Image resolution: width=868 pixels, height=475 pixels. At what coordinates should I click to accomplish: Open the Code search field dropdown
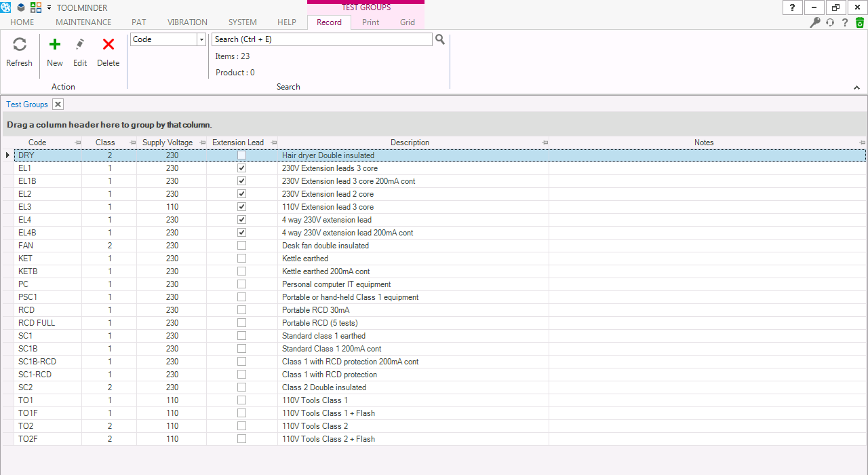pyautogui.click(x=201, y=39)
